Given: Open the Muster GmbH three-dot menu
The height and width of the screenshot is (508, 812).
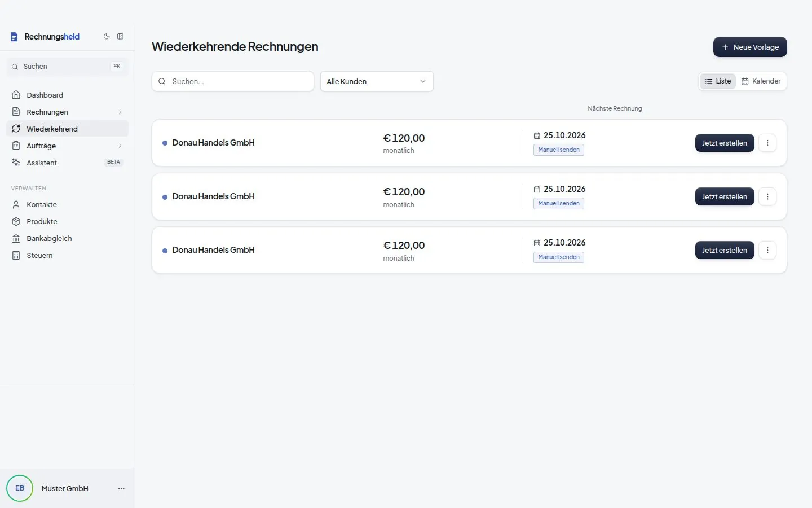Looking at the screenshot, I should point(121,488).
